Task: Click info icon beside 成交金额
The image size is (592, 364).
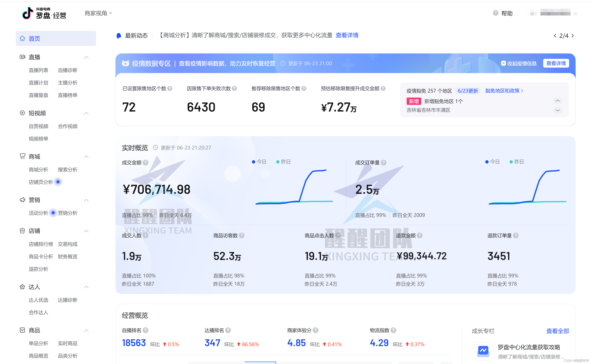Action: pos(145,163)
